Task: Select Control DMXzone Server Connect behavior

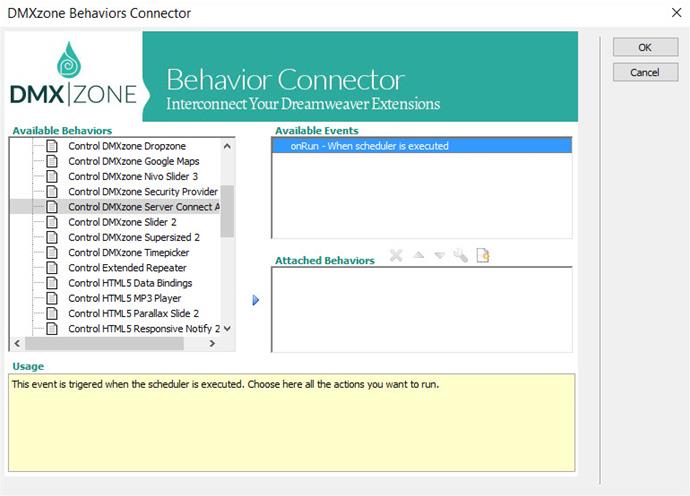Action: coord(143,207)
